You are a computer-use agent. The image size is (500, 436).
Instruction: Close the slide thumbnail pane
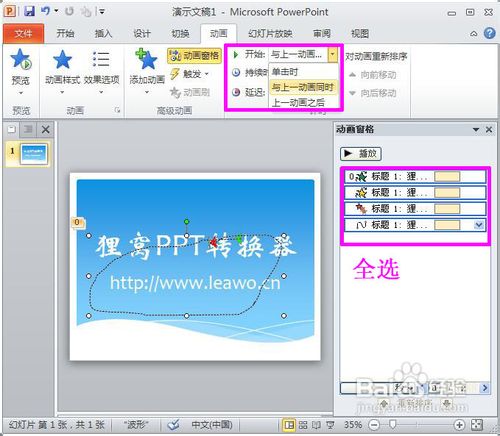[x=46, y=129]
